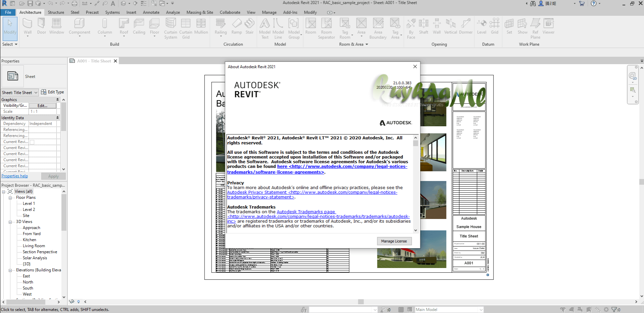Viewport: 644px width, 313px height.
Task: Toggle first Current Revi... checkbox
Action: pos(32,142)
